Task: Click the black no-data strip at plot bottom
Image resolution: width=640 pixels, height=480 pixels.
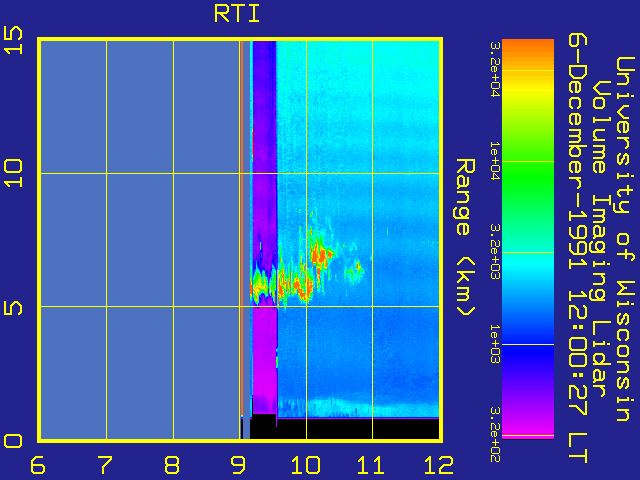Action: (345, 429)
